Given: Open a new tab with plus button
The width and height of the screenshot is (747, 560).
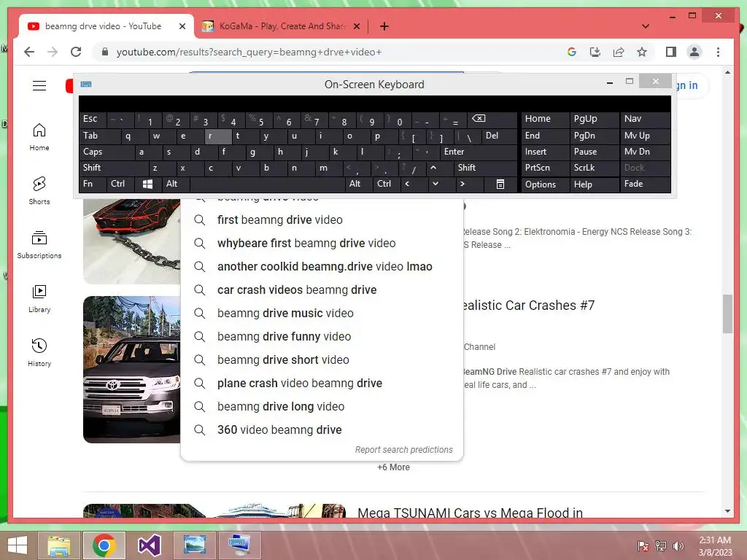Looking at the screenshot, I should 384,26.
